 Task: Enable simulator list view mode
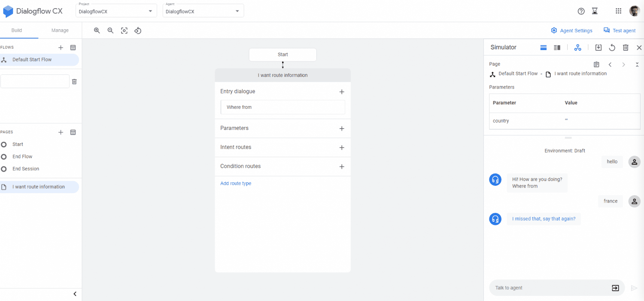click(544, 47)
